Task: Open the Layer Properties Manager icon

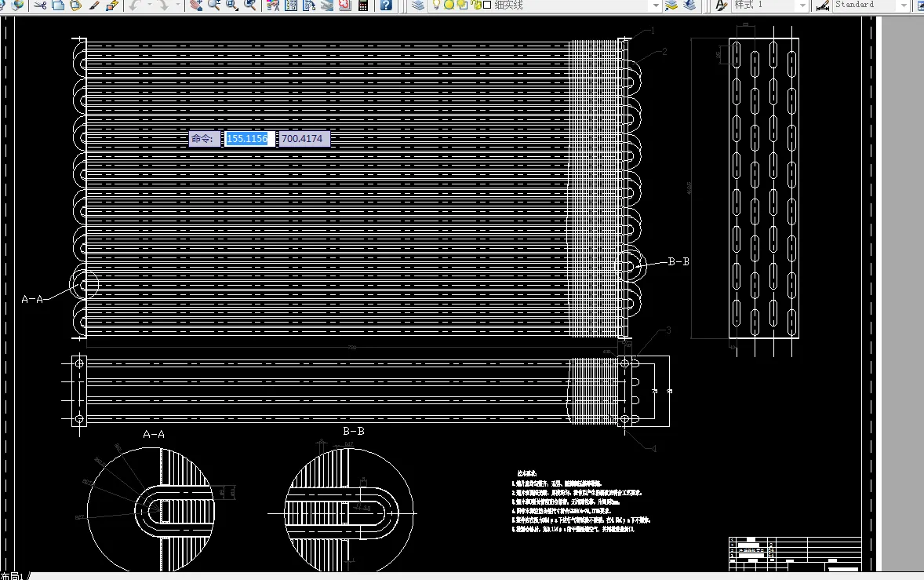Action: point(418,5)
